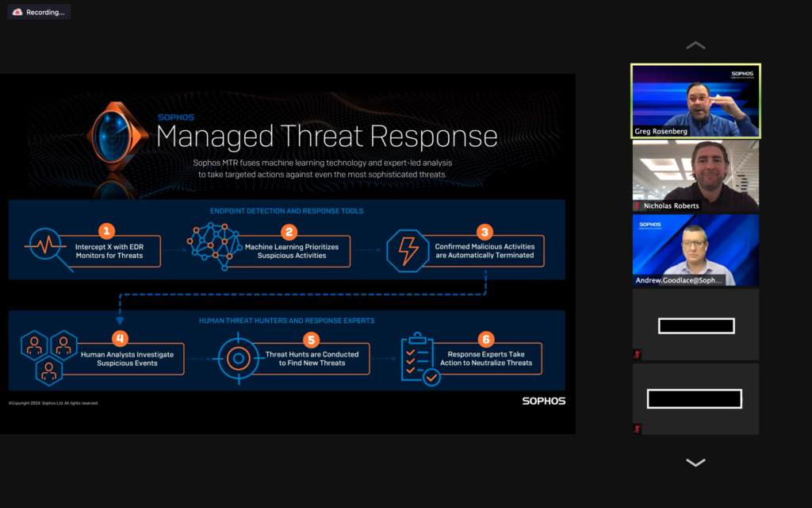The height and width of the screenshot is (508, 812).
Task: Click the Sophos logo at slide bottom right
Action: point(544,401)
